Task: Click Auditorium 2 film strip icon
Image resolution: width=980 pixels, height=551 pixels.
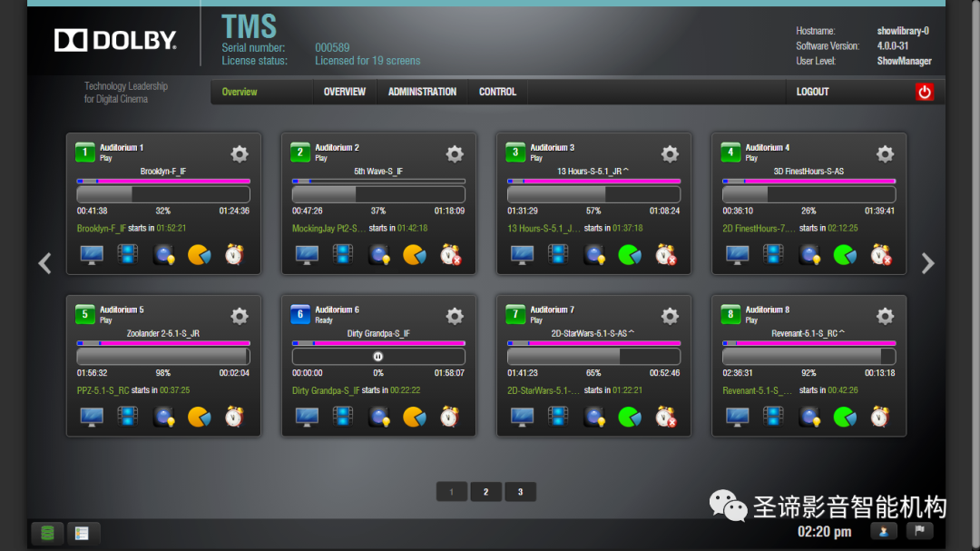Action: point(342,254)
